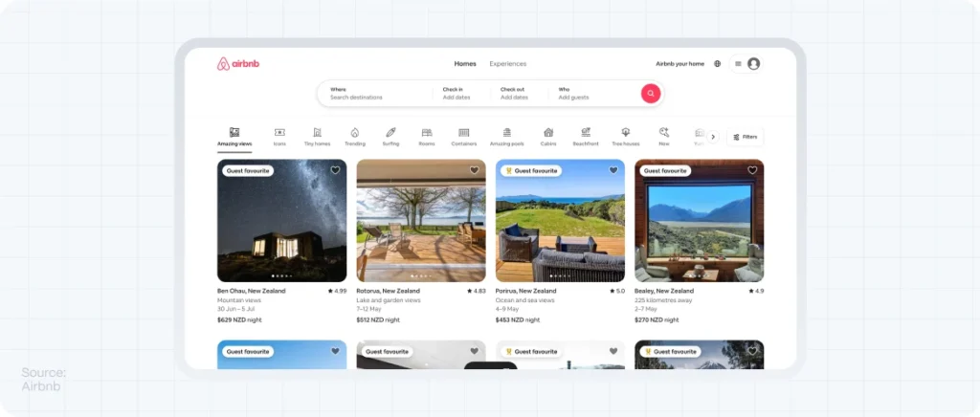The height and width of the screenshot is (417, 980).
Task: Open the language globe icon
Action: coord(717,64)
